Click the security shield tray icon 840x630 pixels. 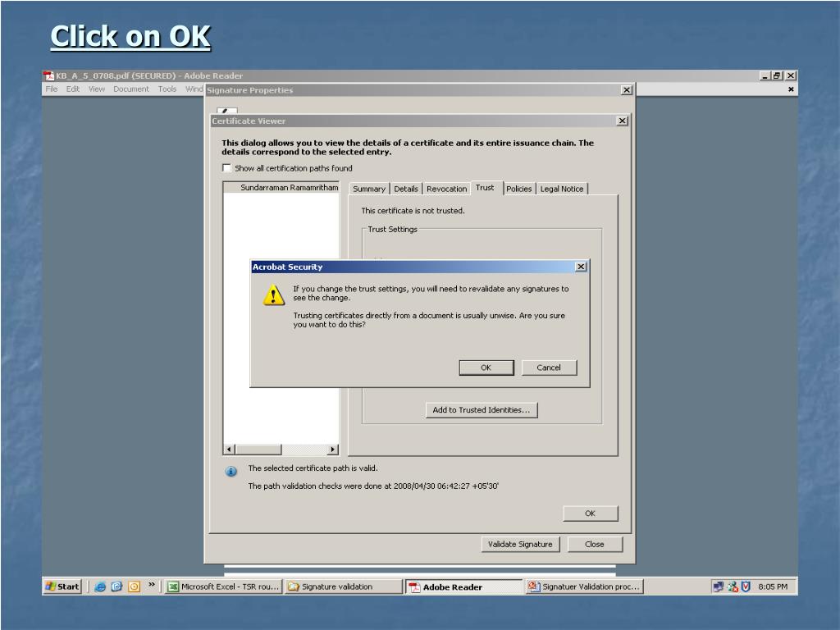coord(746,587)
